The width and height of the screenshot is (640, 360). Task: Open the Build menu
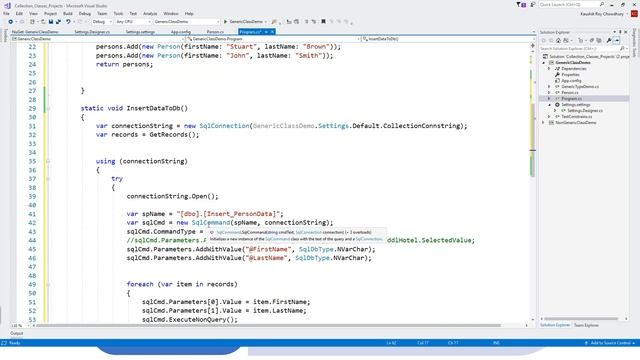coord(68,13)
